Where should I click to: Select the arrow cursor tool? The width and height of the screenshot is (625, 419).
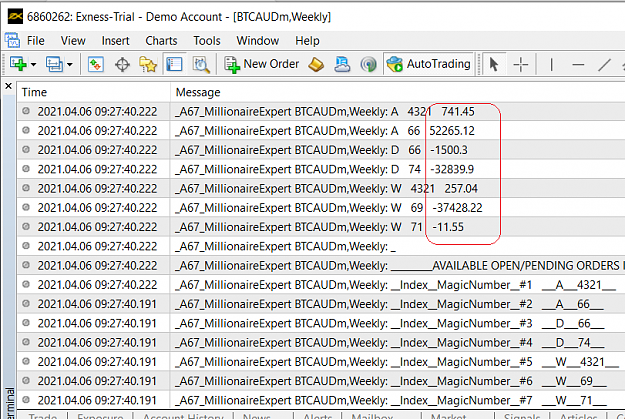[x=494, y=64]
